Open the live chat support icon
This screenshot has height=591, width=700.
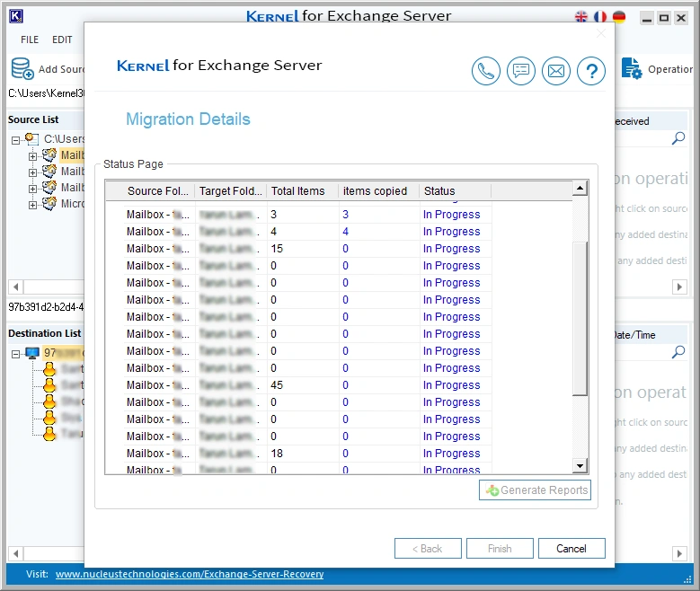tap(521, 71)
